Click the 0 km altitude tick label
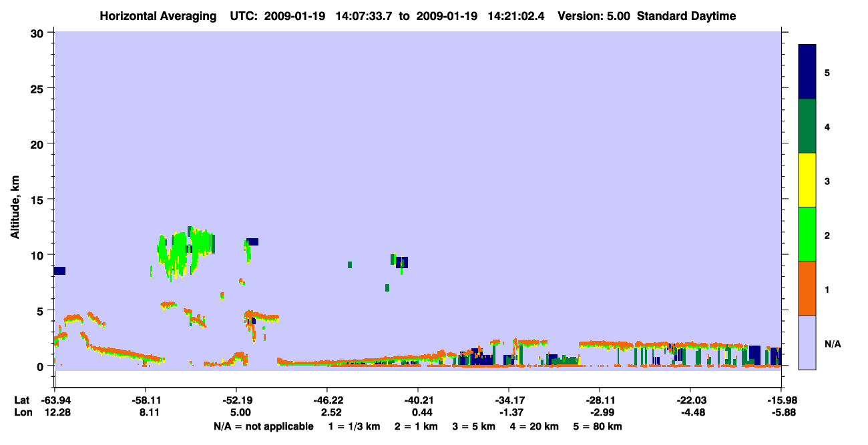Screen dimensions: 868x445 (41, 366)
